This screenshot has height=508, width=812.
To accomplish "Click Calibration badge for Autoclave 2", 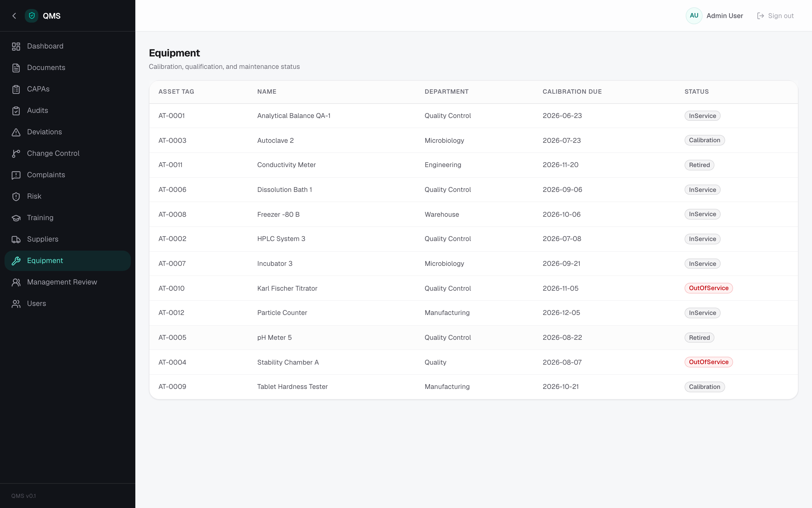I will click(x=704, y=140).
